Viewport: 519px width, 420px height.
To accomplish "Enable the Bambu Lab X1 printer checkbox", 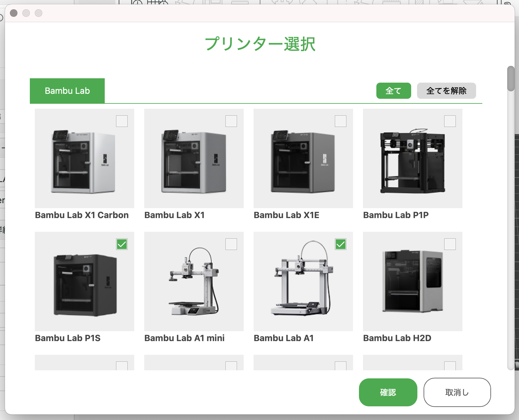I will coord(231,121).
